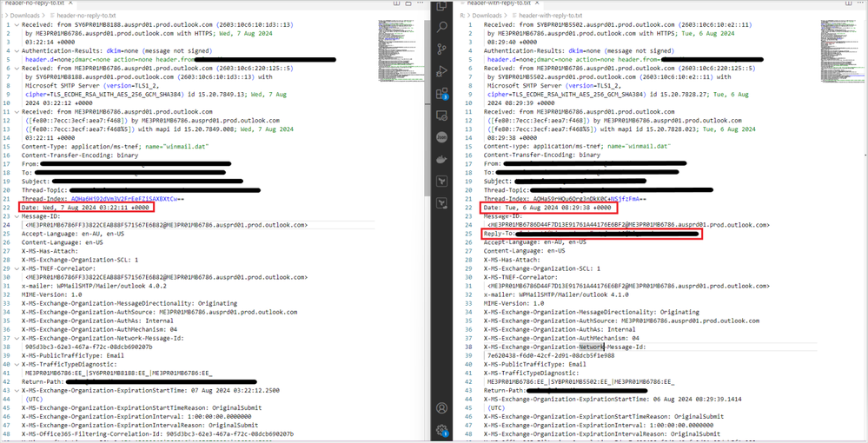Collapse the Received fold at line 6
The image size is (868, 443).
[17, 68]
